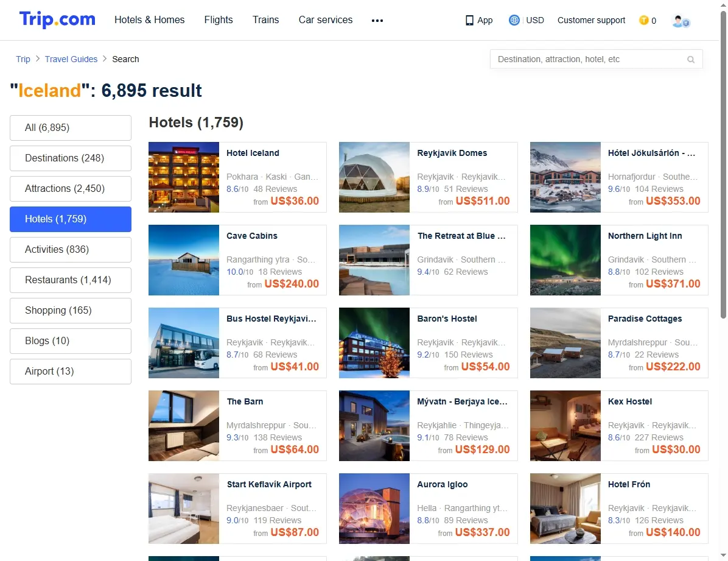The height and width of the screenshot is (561, 728).
Task: Open the App phone icon
Action: pyautogui.click(x=469, y=21)
